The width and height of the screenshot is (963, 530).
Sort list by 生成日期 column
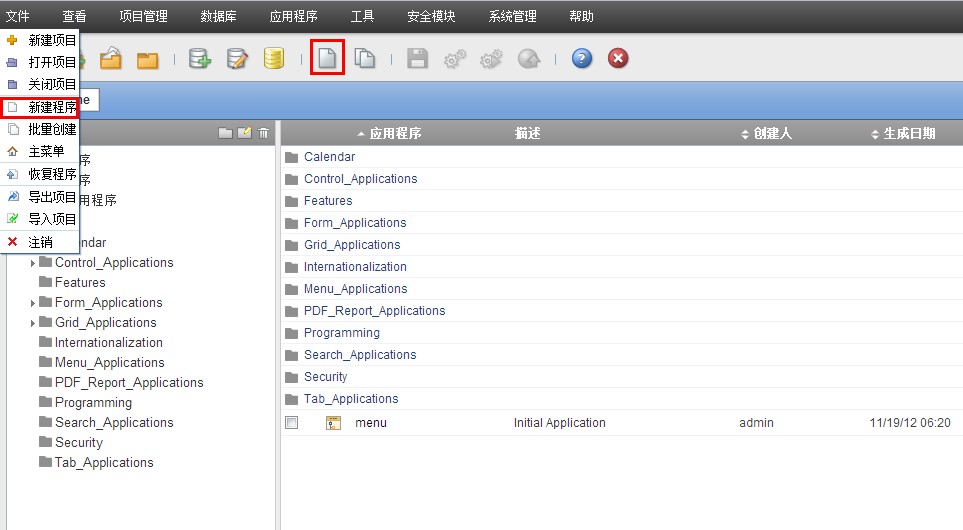903,133
